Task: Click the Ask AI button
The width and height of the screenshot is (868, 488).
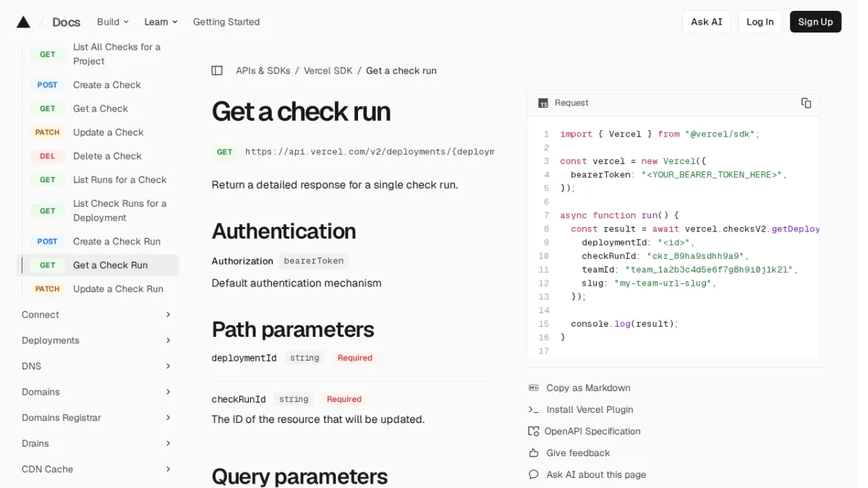Action: (706, 22)
